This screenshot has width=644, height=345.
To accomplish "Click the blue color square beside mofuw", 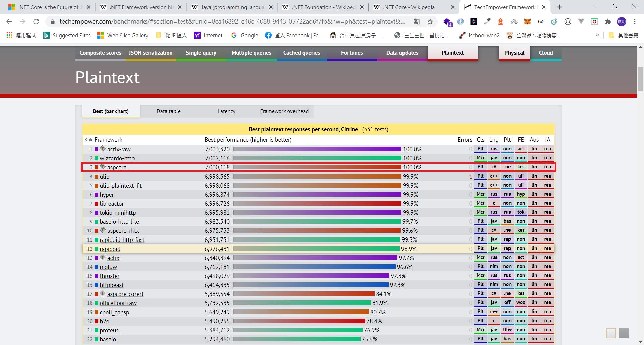I will tap(97, 267).
